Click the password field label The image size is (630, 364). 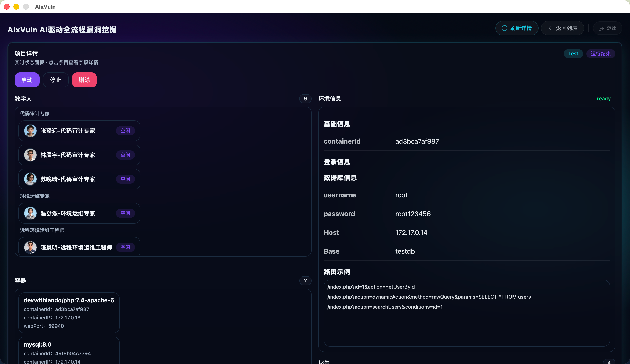[339, 214]
